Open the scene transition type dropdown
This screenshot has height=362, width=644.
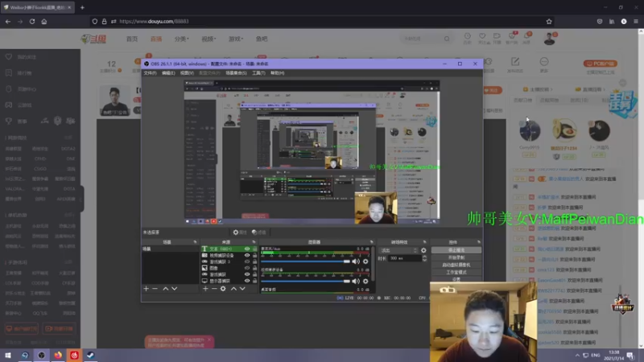(x=399, y=250)
